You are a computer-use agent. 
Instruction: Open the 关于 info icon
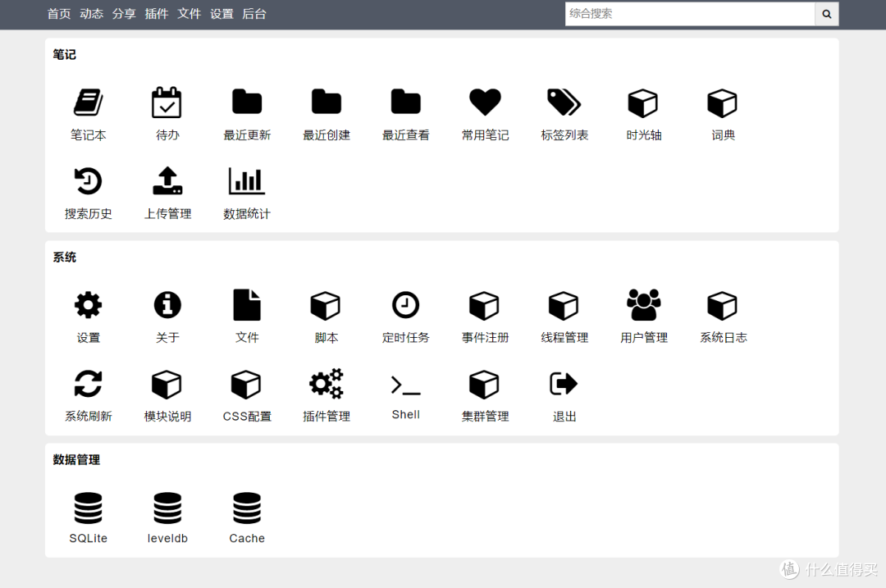[x=167, y=305]
